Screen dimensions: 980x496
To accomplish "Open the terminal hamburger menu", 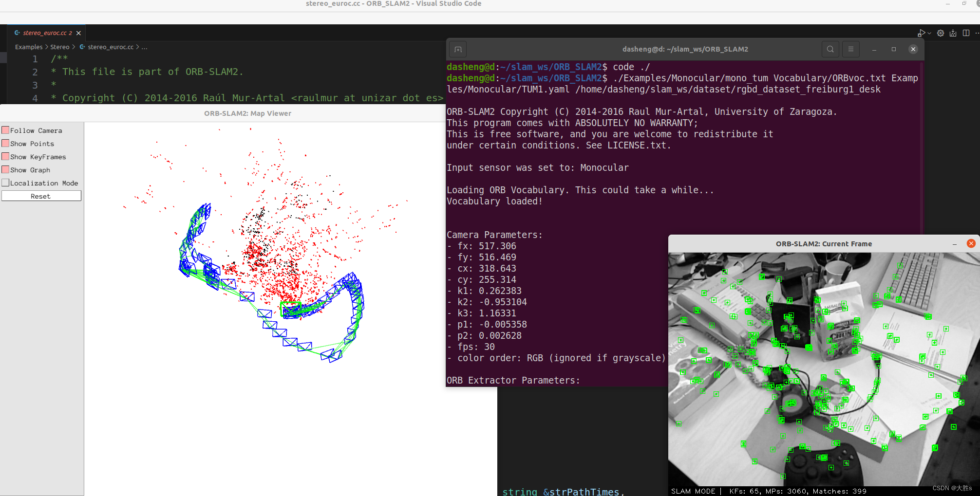I will pos(851,49).
